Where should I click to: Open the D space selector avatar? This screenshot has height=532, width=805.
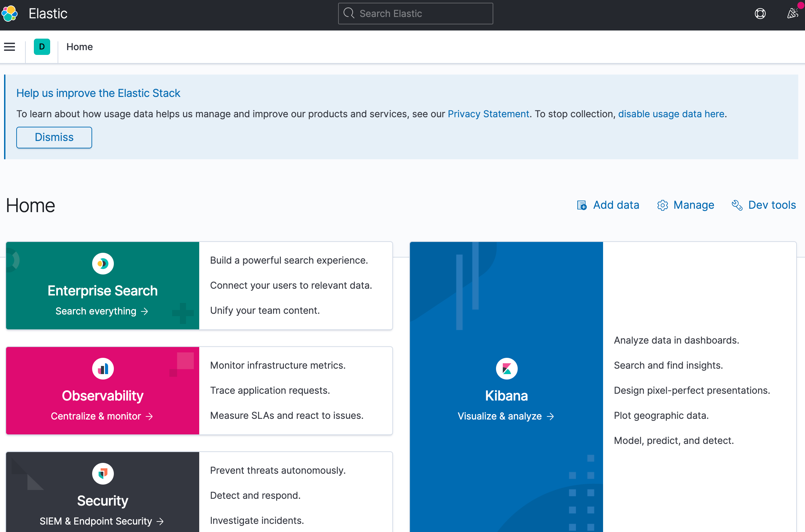click(42, 47)
